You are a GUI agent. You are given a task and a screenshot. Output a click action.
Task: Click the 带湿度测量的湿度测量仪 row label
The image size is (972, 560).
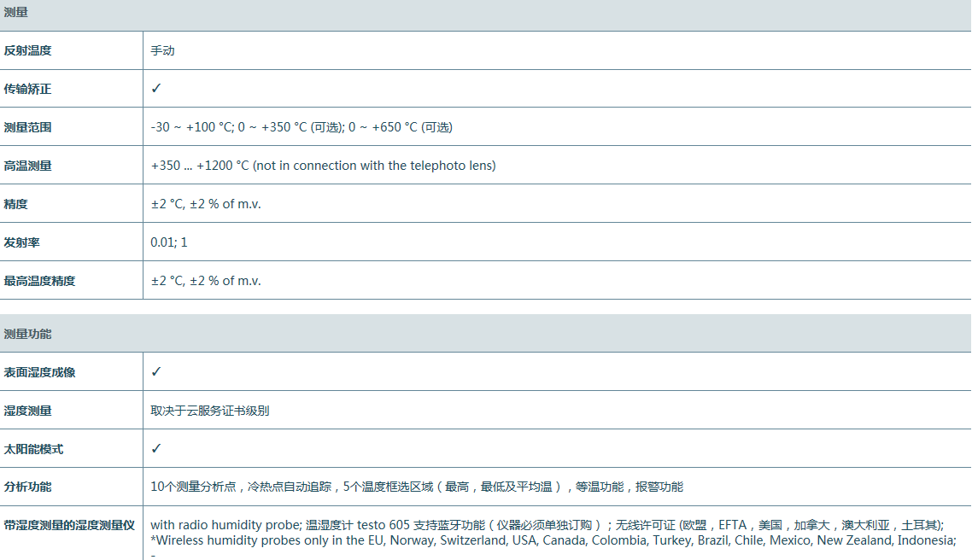69,525
